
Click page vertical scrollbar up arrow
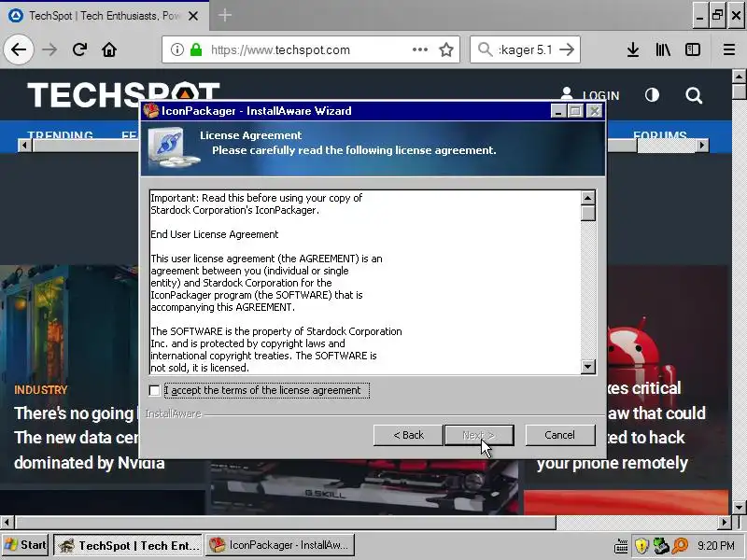point(739,77)
